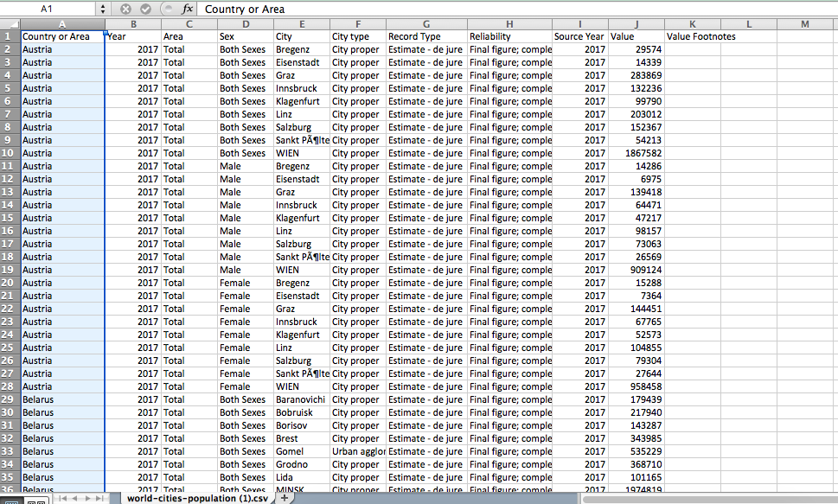The width and height of the screenshot is (838, 504).
Task: Click the plus button to add a sheet
Action: (x=284, y=499)
